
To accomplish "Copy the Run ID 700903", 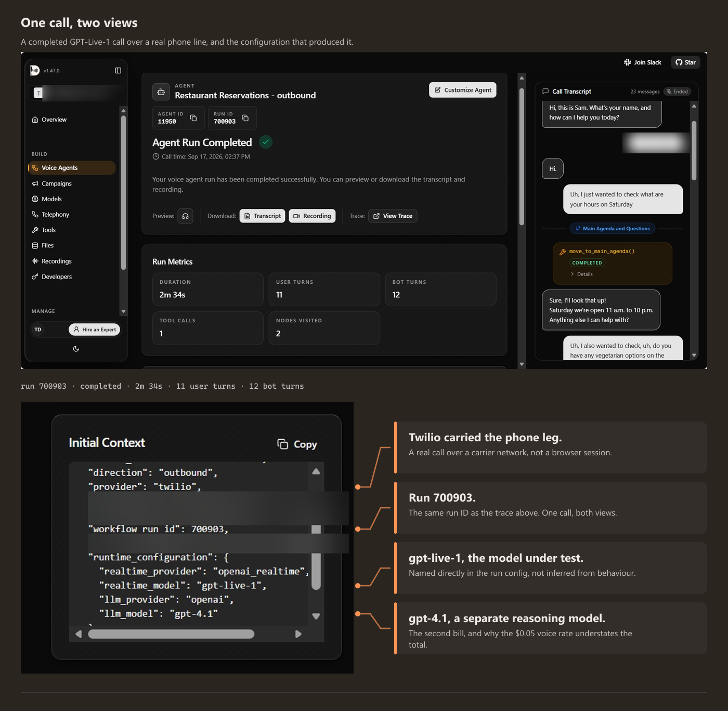I will (x=245, y=118).
